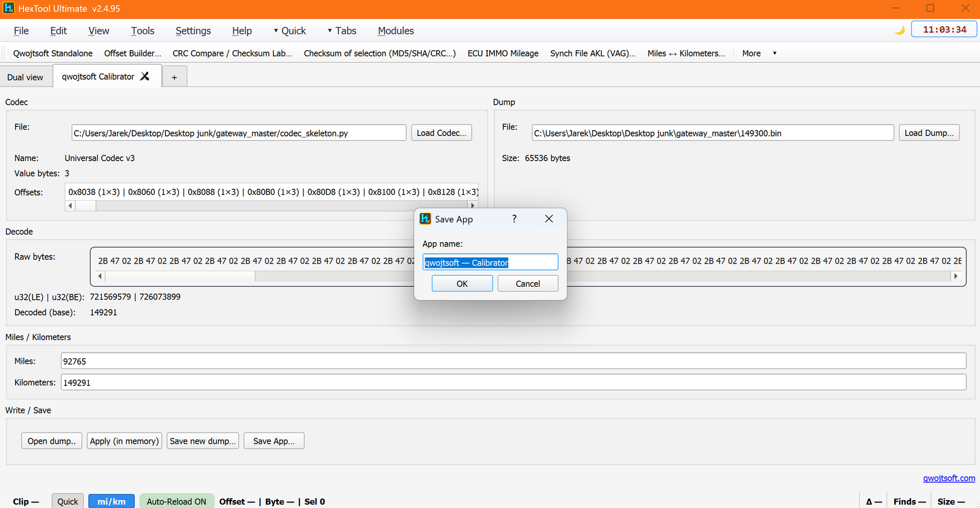
Task: Click the 65536 bytes size text
Action: (x=548, y=158)
